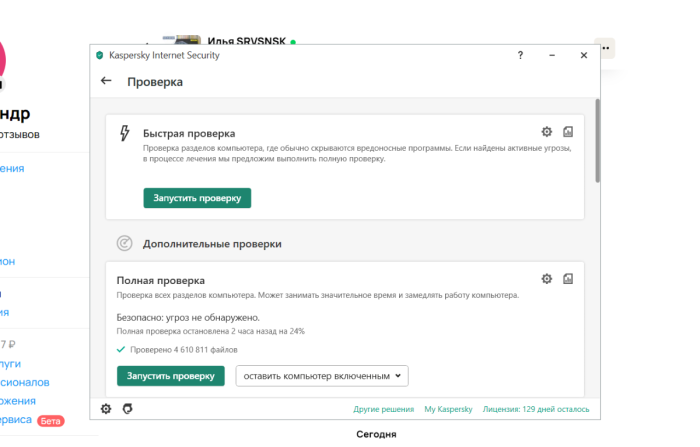Start the full scan with Запустить проверку
The width and height of the screenshot is (700, 447).
(170, 376)
